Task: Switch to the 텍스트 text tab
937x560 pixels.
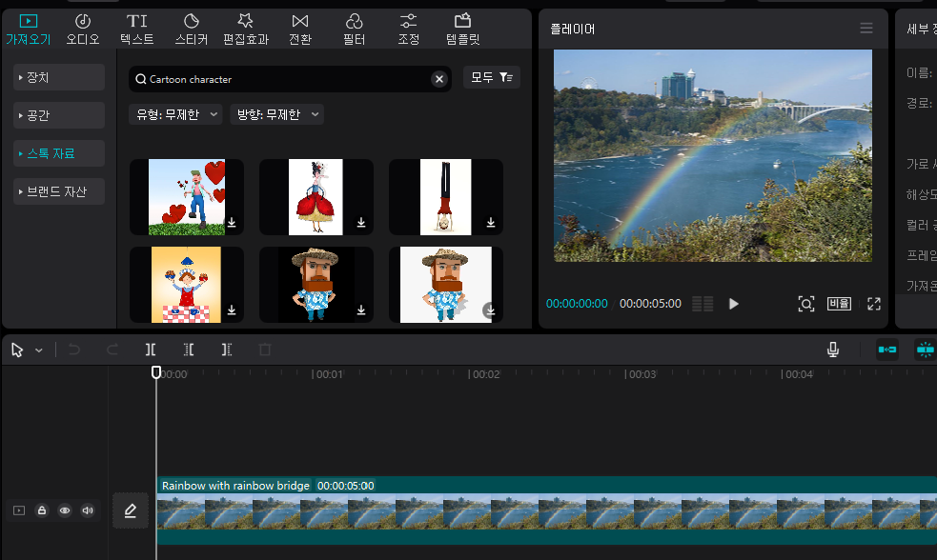Action: 137,30
